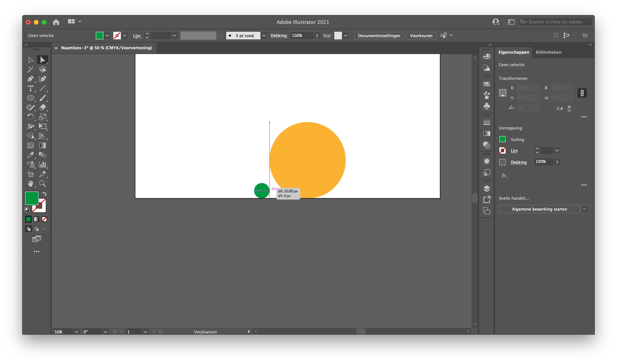This screenshot has height=364, width=617.
Task: Click the green Vulling fill swatch
Action: [x=502, y=139]
